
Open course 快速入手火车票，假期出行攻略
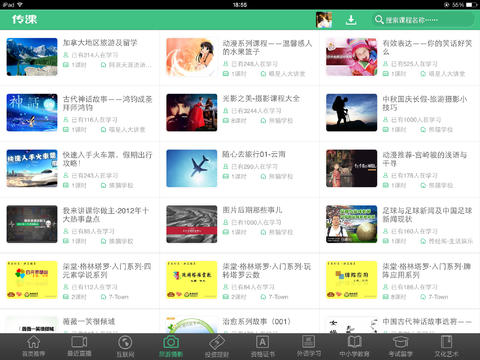click(x=107, y=159)
